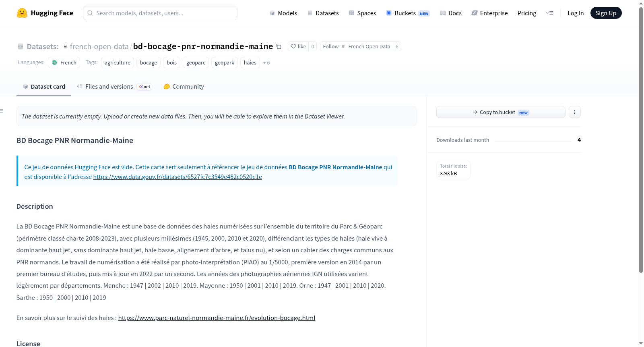This screenshot has height=347, width=644.
Task: Click the search magnifier icon
Action: coord(90,13)
